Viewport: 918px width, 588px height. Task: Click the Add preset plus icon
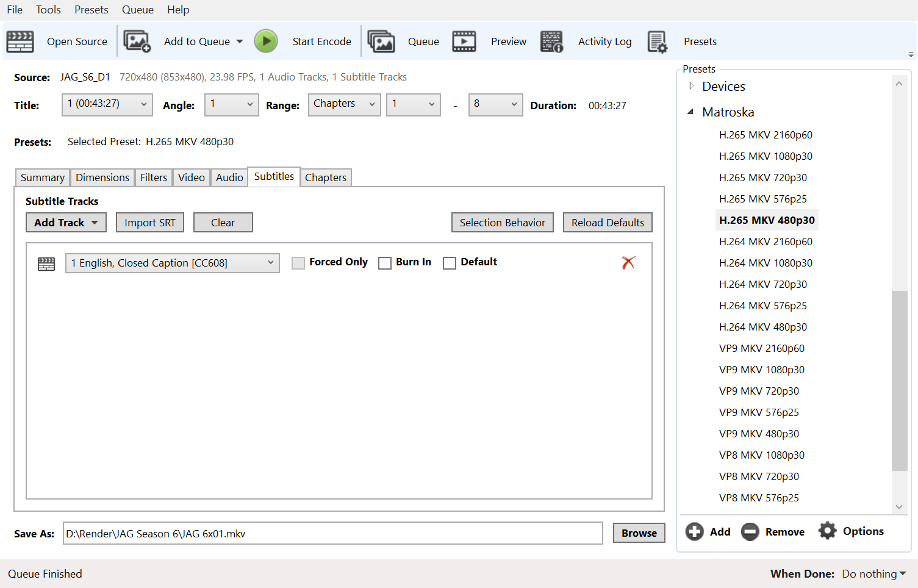[x=694, y=532]
